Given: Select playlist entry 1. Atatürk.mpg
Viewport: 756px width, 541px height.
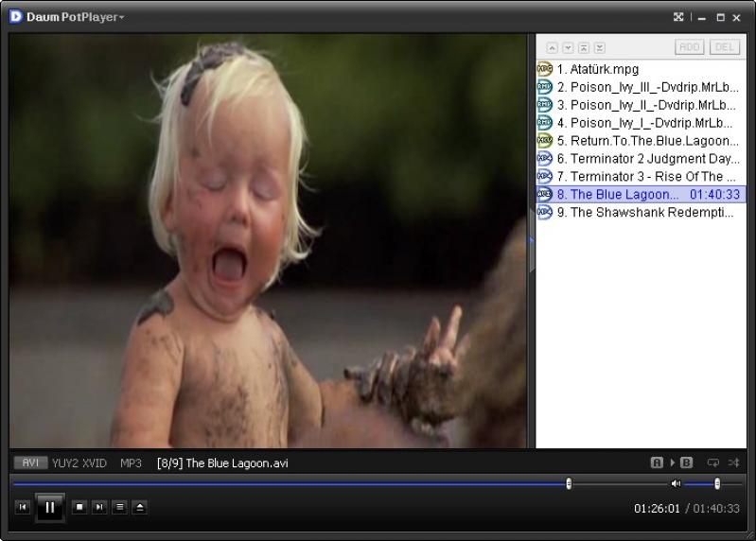Looking at the screenshot, I should pos(642,69).
